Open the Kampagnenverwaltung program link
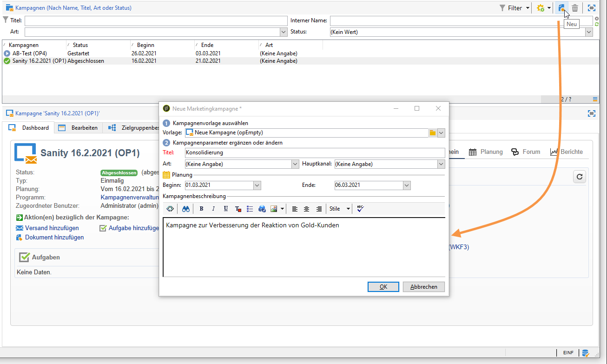This screenshot has height=364, width=607. [x=130, y=198]
